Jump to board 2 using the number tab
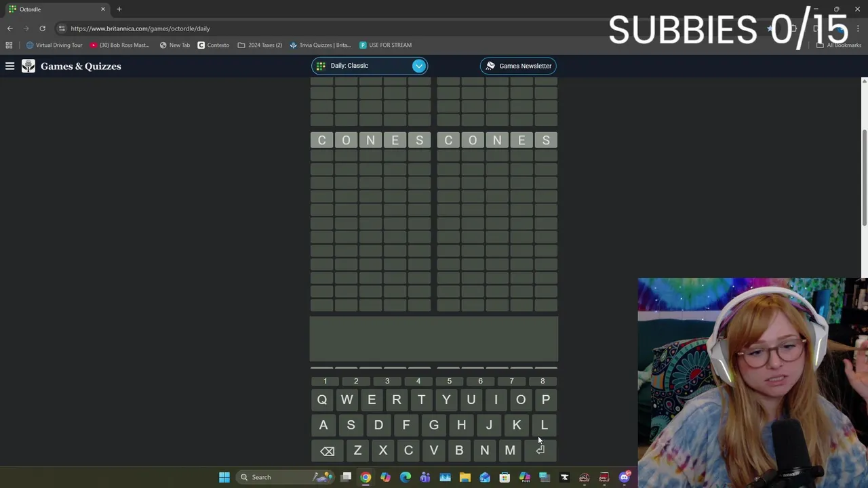 click(356, 381)
